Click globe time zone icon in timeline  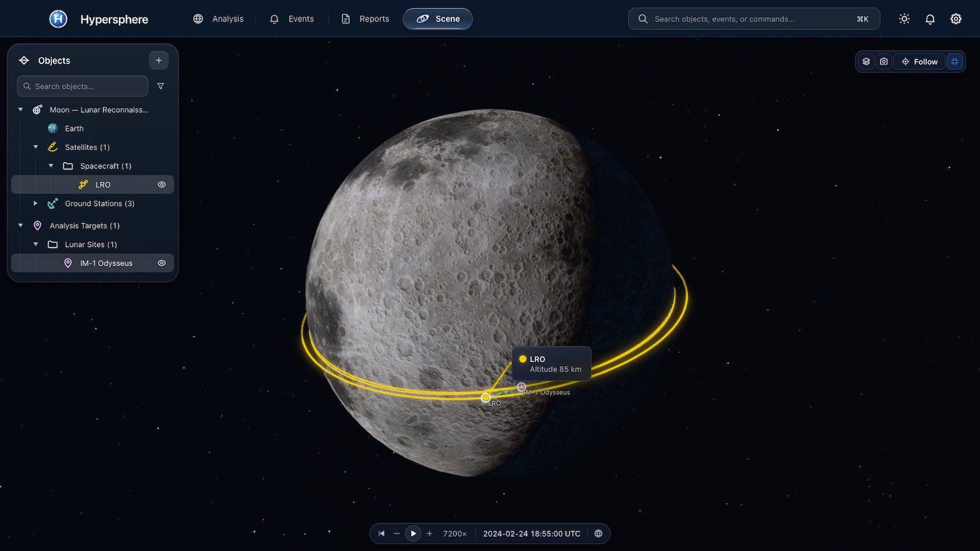(598, 534)
